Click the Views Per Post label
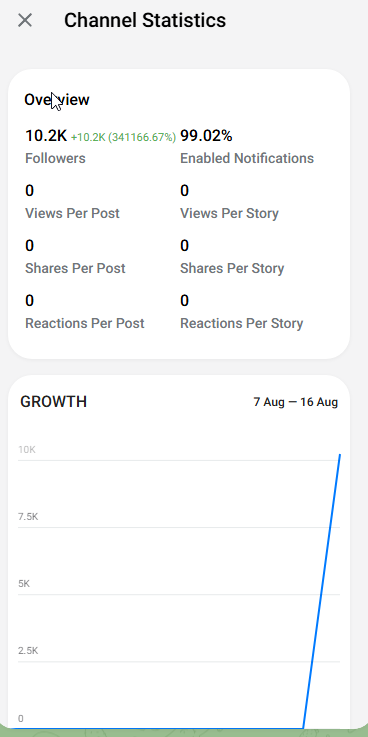The image size is (368, 737). (x=72, y=213)
